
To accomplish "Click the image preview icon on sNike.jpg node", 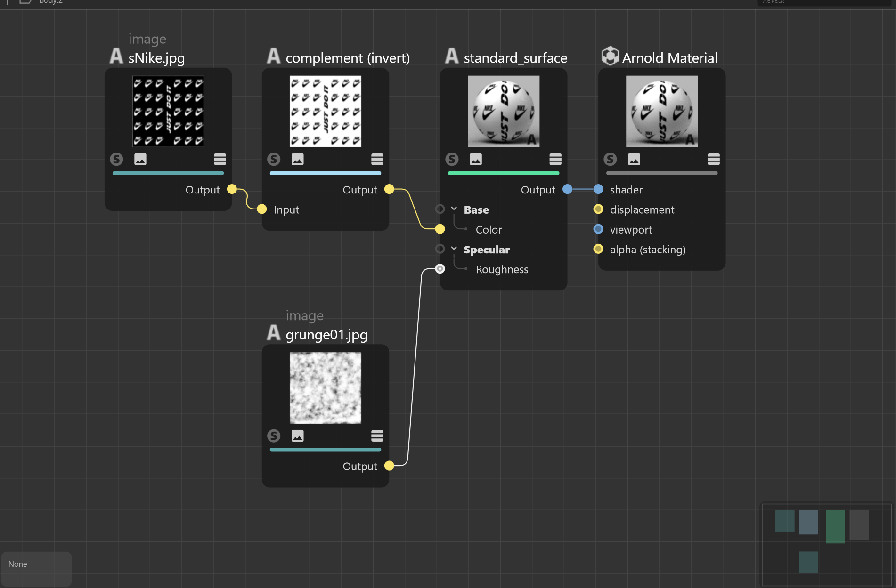I will [x=140, y=159].
